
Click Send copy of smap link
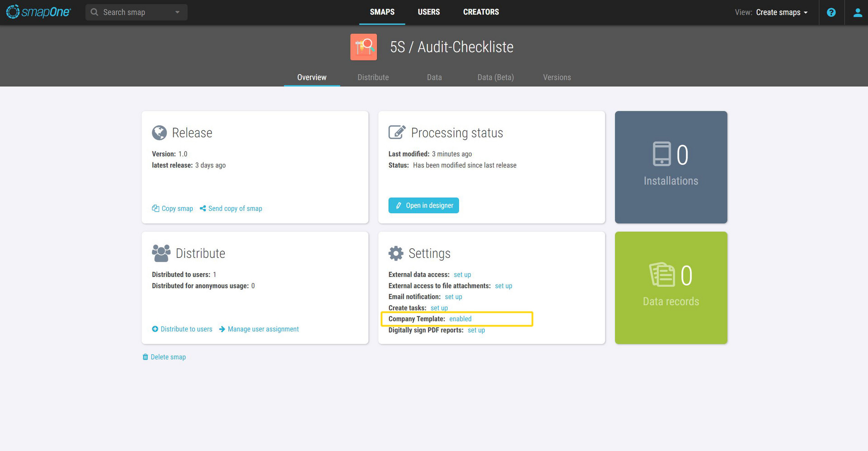(x=235, y=209)
